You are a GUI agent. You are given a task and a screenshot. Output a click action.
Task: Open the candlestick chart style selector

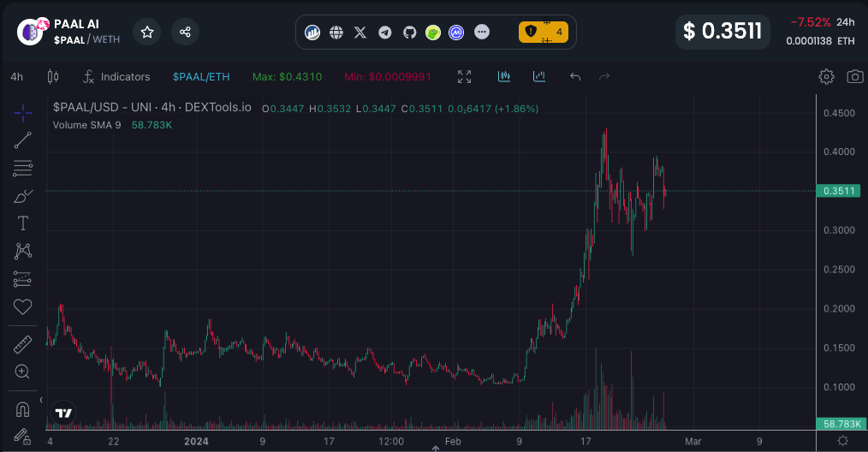click(x=53, y=76)
